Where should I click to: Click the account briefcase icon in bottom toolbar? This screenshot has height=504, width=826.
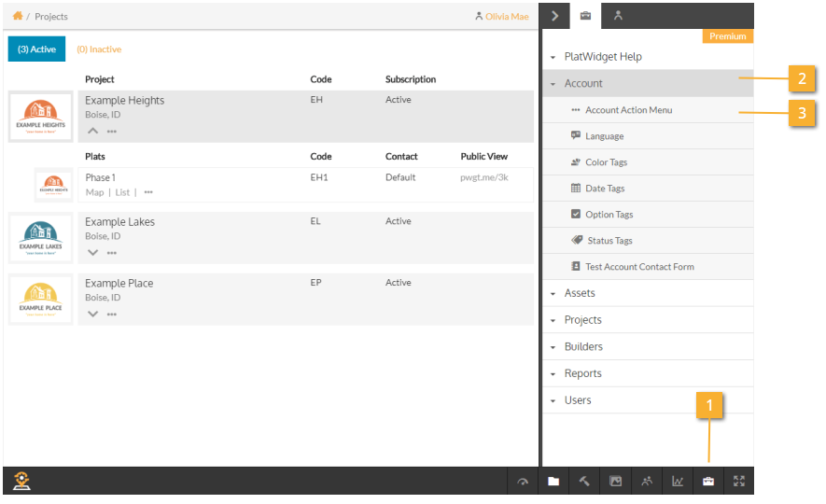[708, 482]
